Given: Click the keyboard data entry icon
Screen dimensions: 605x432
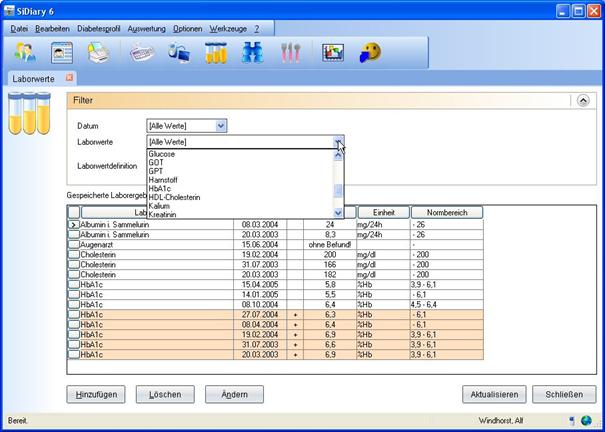Looking at the screenshot, I should [x=142, y=52].
